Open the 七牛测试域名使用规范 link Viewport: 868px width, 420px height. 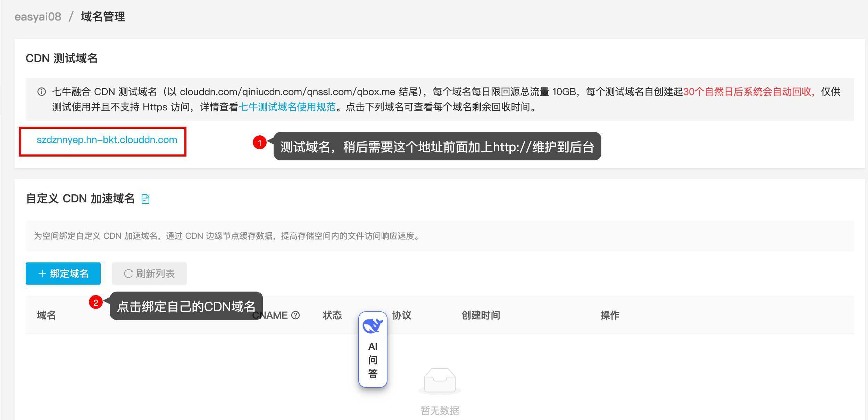coord(287,107)
